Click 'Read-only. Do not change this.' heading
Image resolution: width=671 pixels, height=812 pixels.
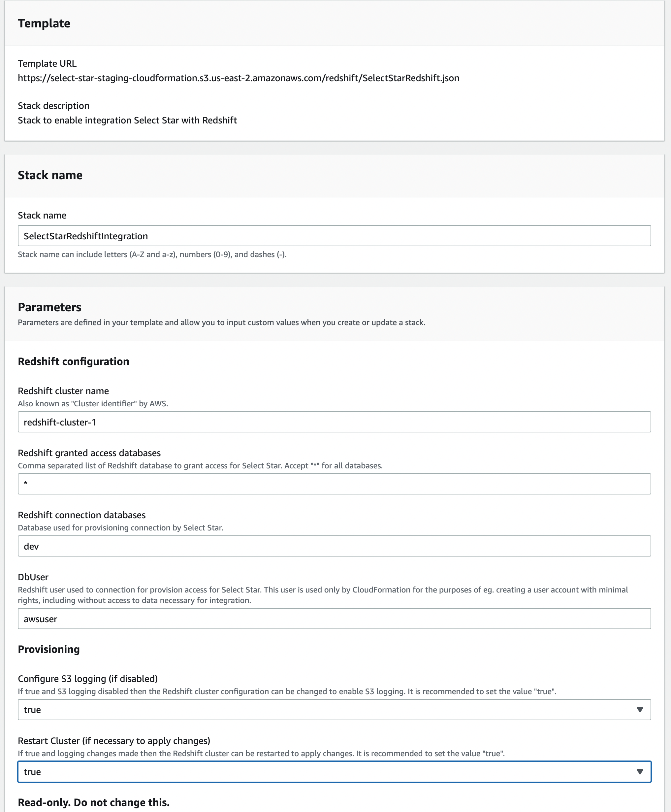tap(94, 802)
